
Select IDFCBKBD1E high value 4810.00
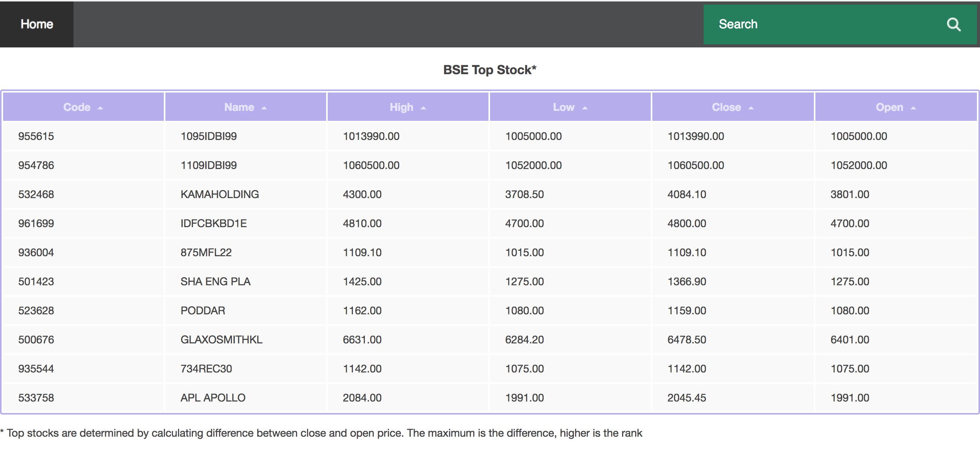[362, 223]
